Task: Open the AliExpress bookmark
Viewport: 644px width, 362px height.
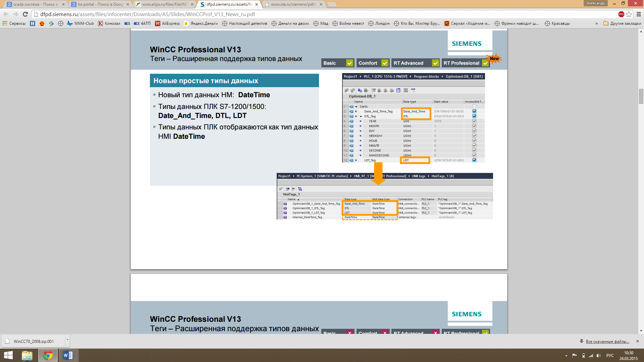Action: coord(167,23)
